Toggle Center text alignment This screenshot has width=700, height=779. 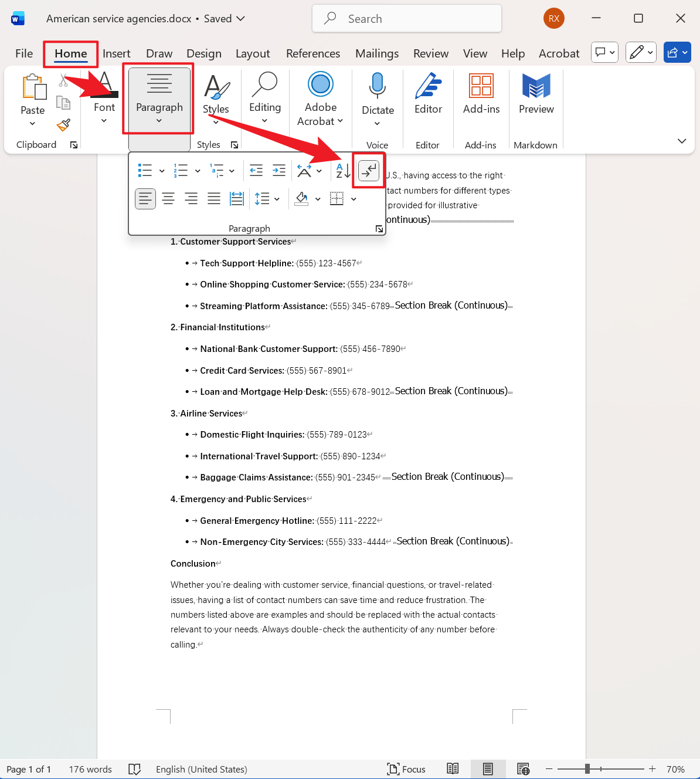[x=168, y=198]
